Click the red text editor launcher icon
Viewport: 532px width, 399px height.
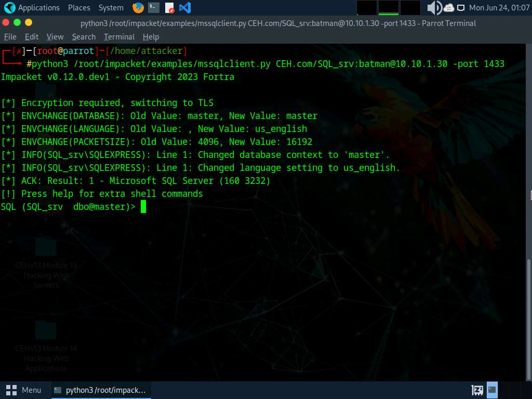(x=169, y=8)
